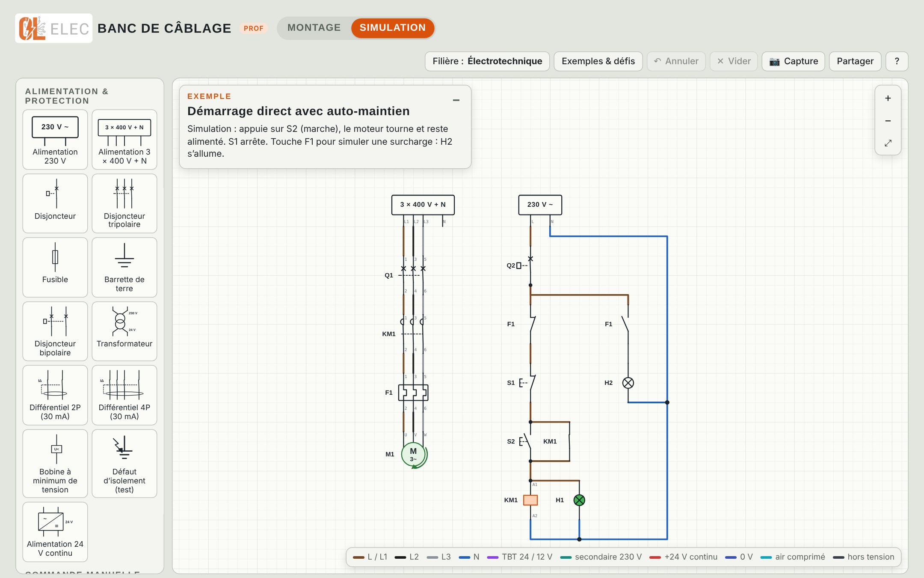Image resolution: width=924 pixels, height=578 pixels.
Task: Click the M1 motor symbol
Action: [414, 455]
